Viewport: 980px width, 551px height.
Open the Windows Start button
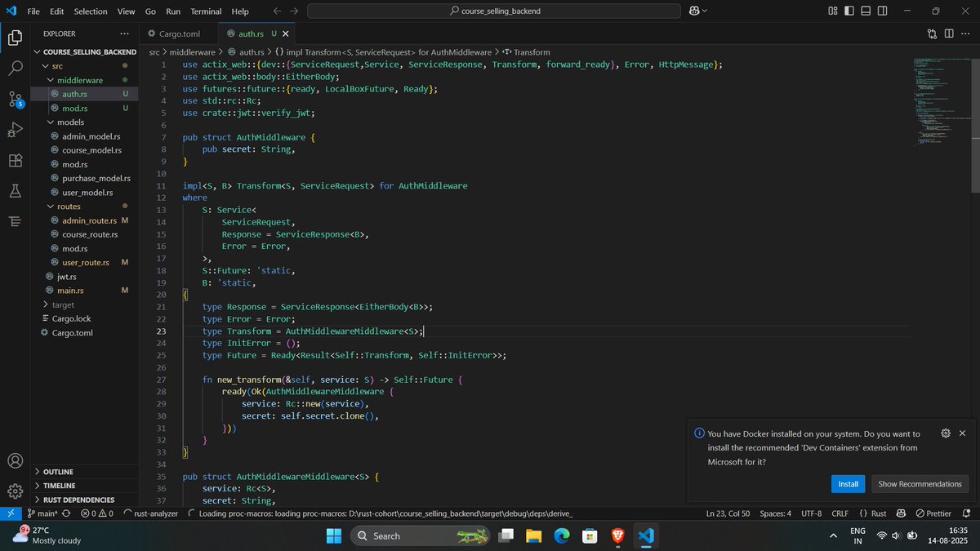pyautogui.click(x=334, y=535)
